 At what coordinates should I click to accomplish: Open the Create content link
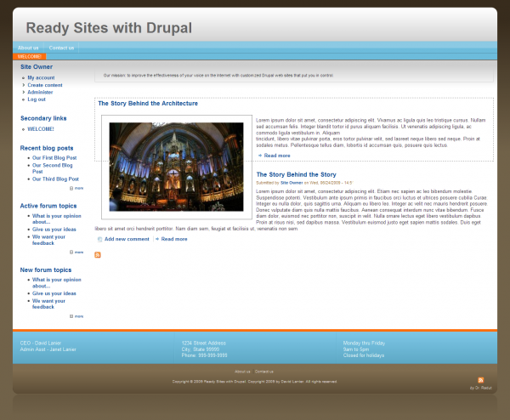coord(44,85)
